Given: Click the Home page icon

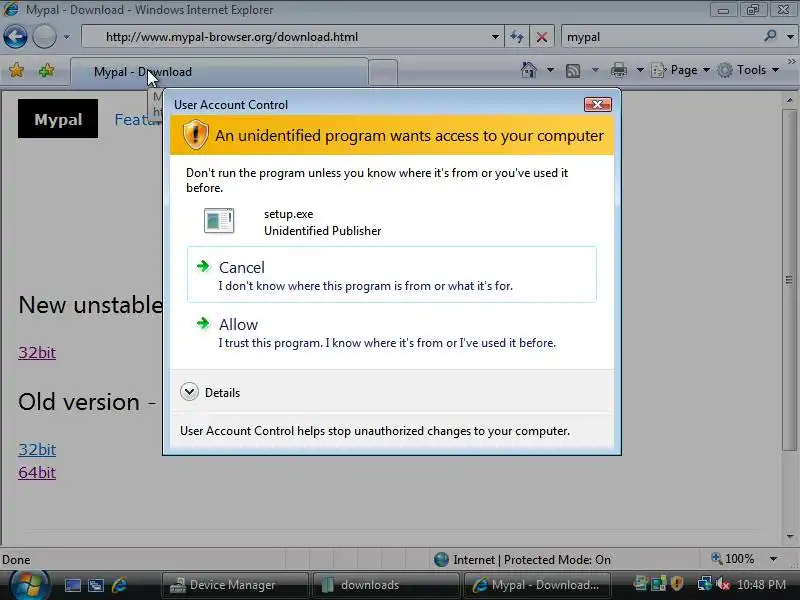Looking at the screenshot, I should [529, 70].
